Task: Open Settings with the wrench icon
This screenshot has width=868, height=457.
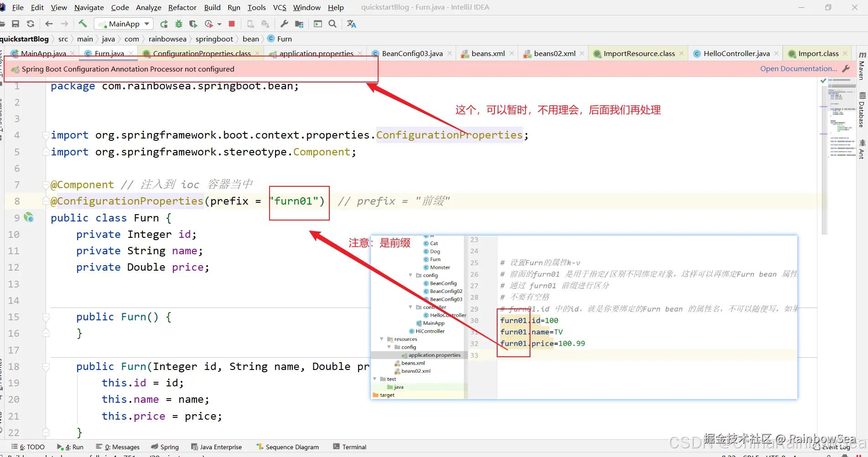Action: [284, 24]
